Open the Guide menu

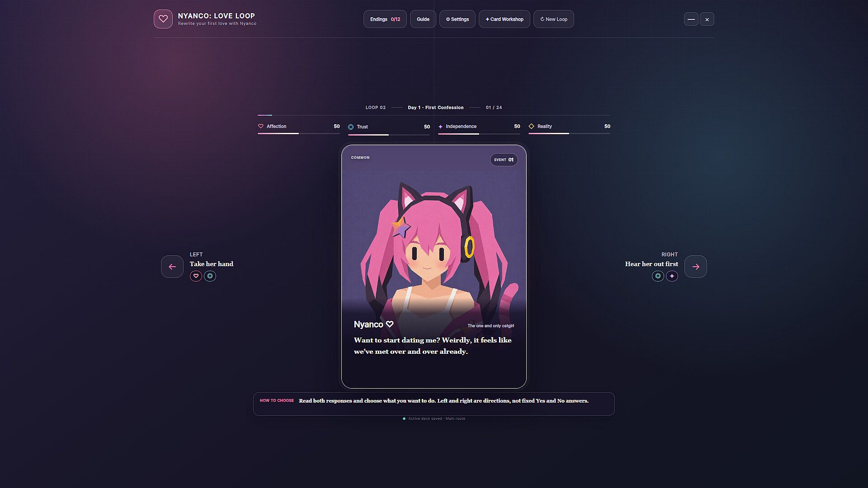(x=423, y=19)
